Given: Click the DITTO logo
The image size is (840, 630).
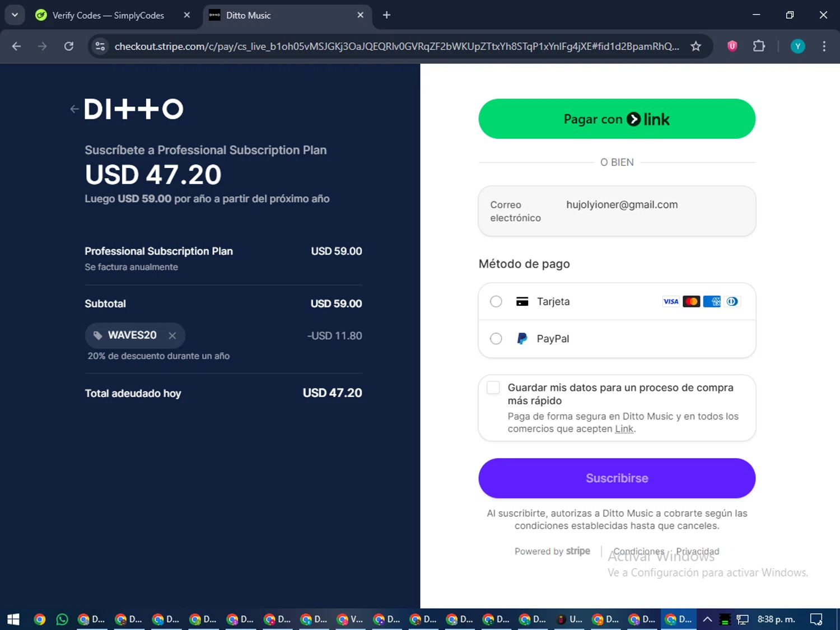Looking at the screenshot, I should 134,109.
